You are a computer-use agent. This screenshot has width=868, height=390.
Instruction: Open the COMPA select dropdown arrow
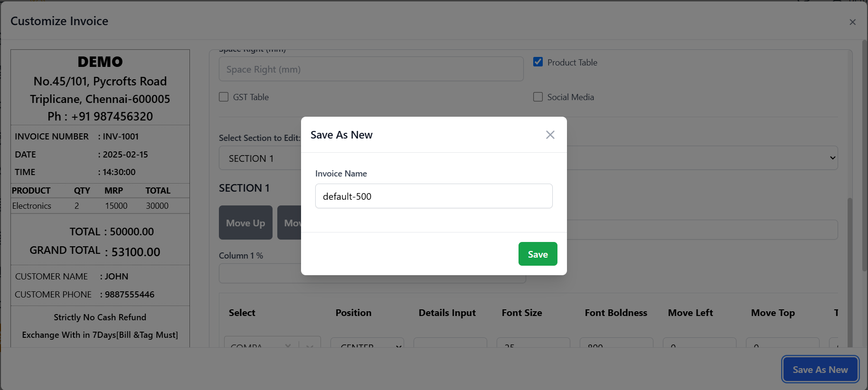pyautogui.click(x=310, y=345)
